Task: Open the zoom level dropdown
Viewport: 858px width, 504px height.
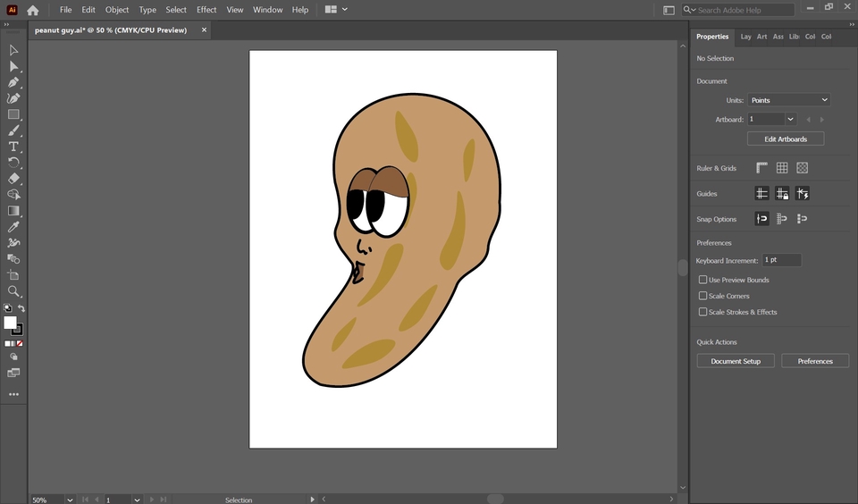Action: [x=70, y=500]
